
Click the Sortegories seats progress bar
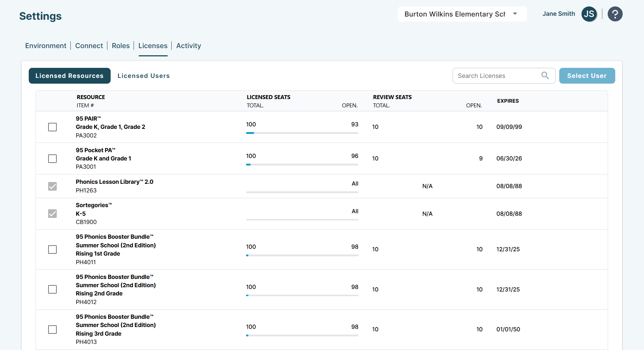(302, 220)
